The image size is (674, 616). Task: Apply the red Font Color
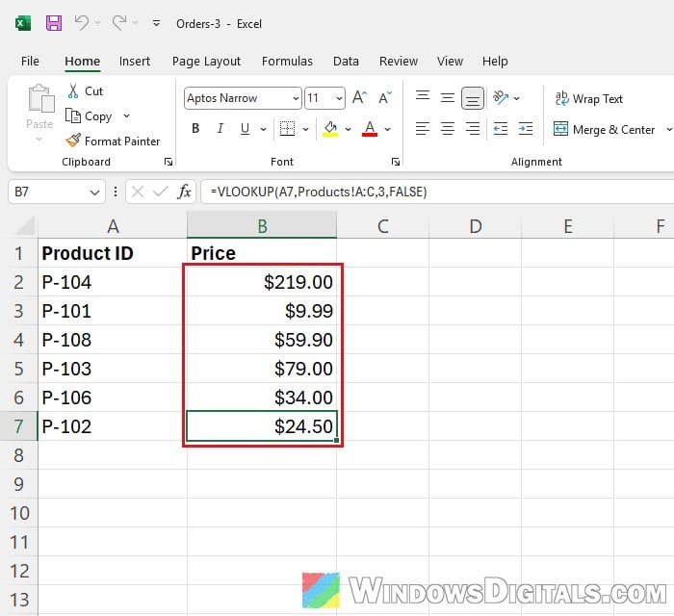[x=370, y=128]
